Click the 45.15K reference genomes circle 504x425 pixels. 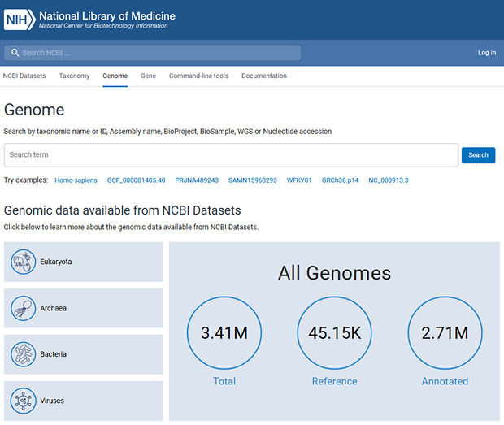[x=335, y=333]
